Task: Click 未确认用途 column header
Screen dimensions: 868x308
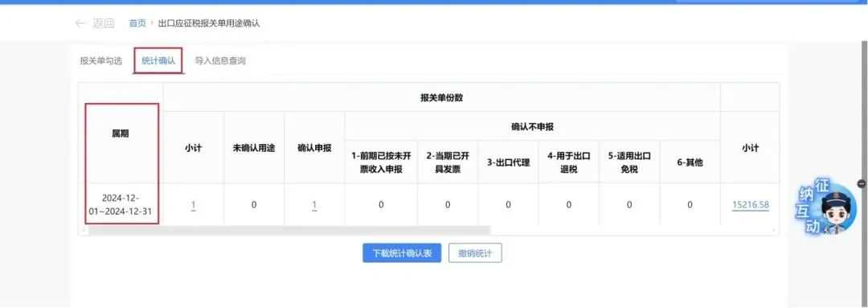Action: tap(254, 149)
